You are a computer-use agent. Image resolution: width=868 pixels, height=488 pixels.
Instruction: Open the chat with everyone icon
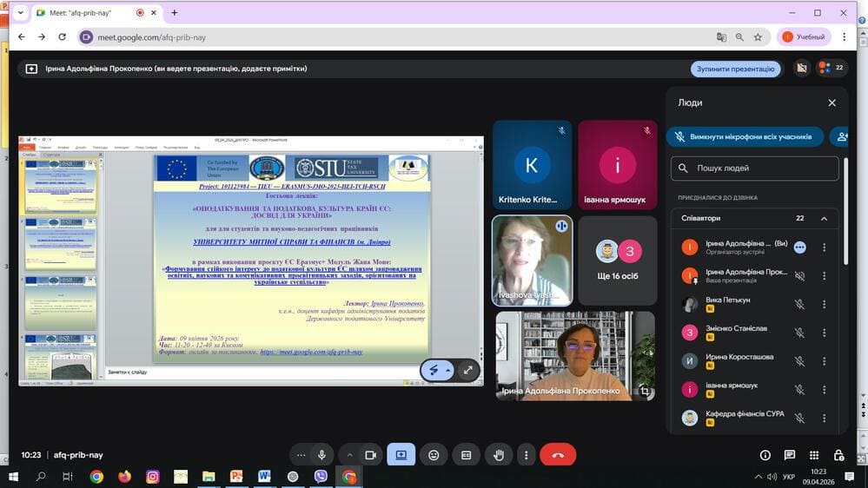(789, 455)
